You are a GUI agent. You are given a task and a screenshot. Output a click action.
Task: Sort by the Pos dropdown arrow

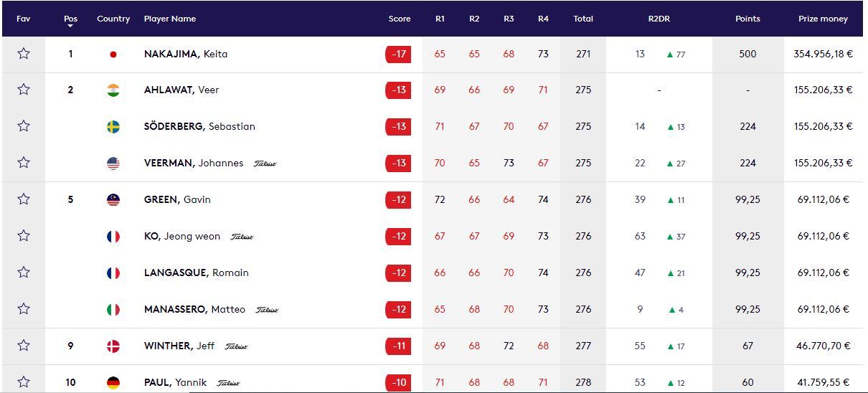click(x=70, y=27)
